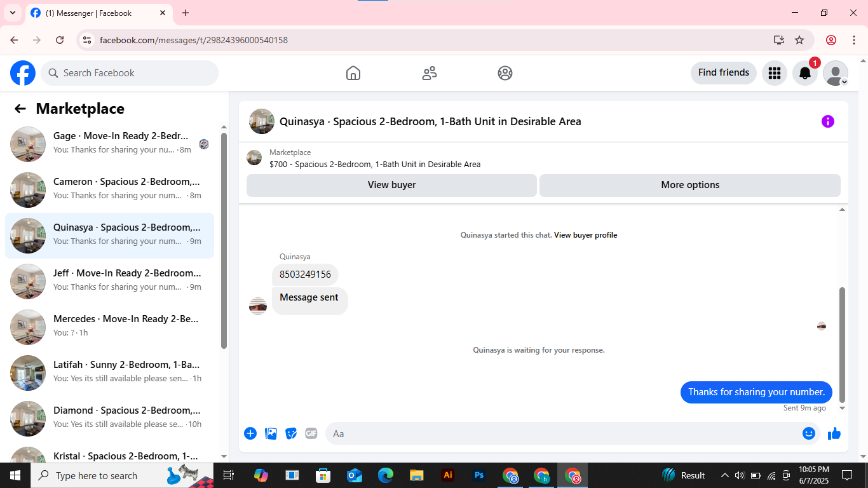Open the browser tab list dropdown arrow

13,13
